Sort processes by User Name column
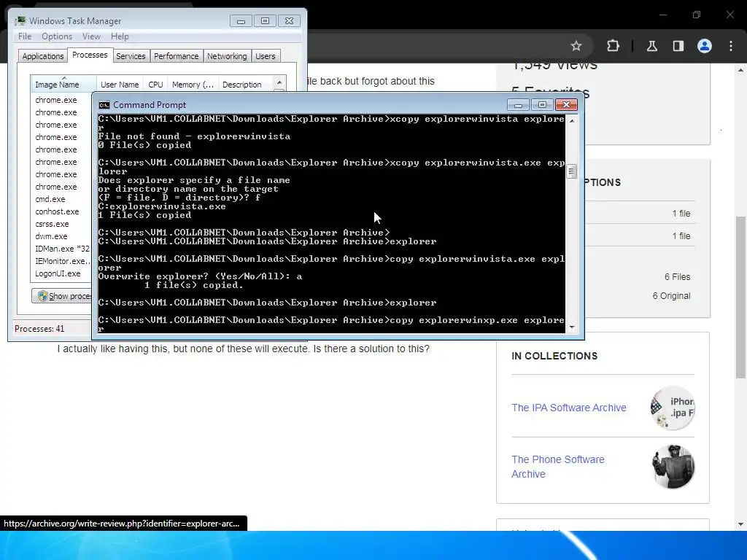 click(120, 85)
